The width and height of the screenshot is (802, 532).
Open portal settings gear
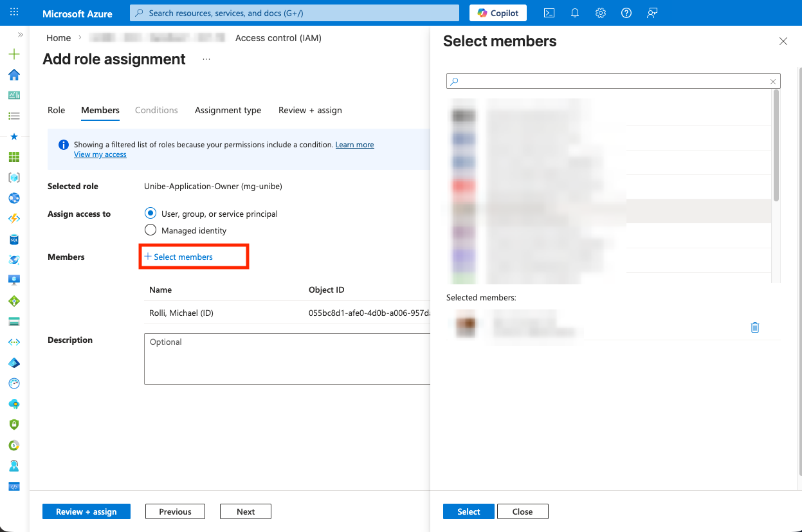point(601,13)
